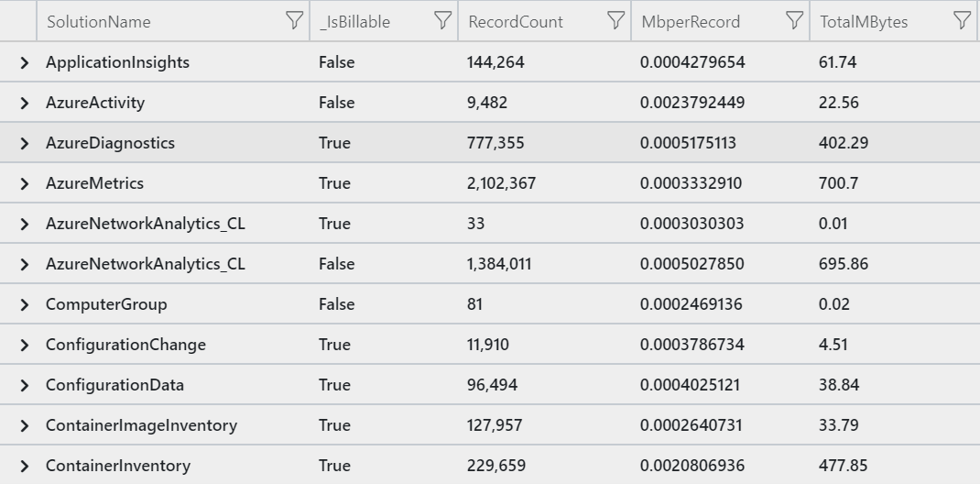Click the MbperRecord value 0.0003030303
The height and width of the screenshot is (484, 980).
click(691, 224)
